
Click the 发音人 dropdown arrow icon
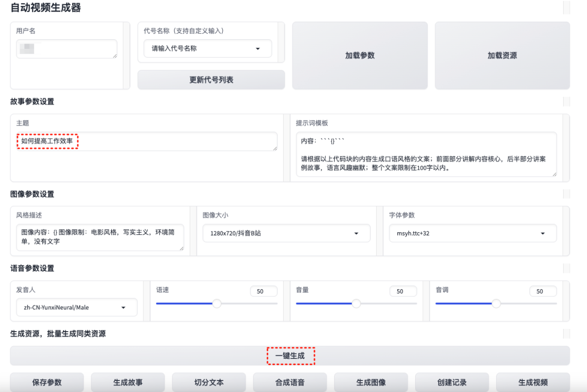click(x=123, y=308)
